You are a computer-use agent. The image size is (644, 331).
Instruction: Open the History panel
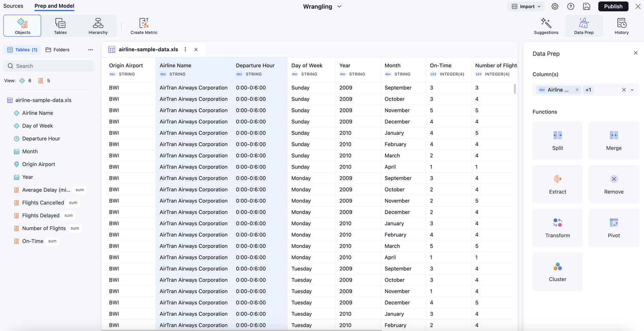coord(621,26)
